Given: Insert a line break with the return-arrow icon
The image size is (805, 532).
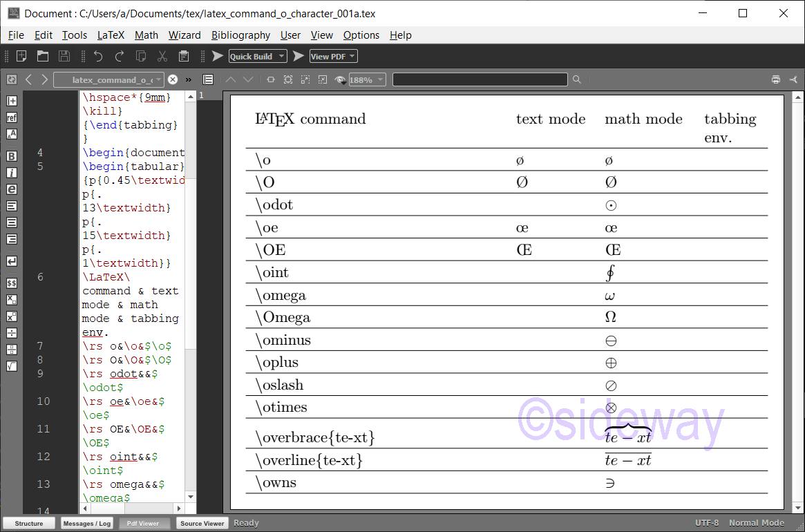Looking at the screenshot, I should [x=11, y=261].
